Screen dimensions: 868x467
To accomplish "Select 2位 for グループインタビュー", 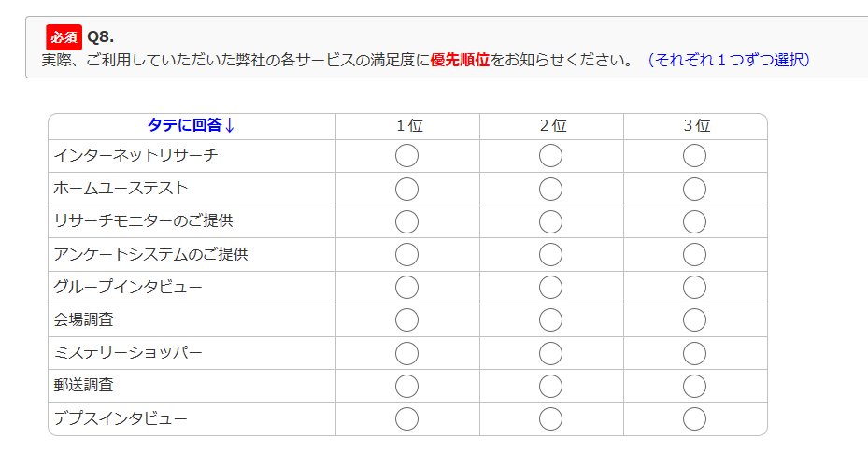I will [550, 287].
